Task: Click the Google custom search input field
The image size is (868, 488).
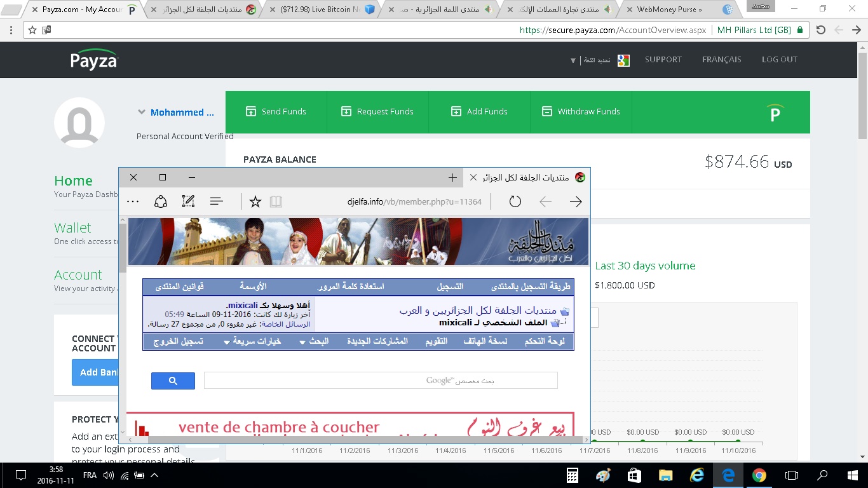Action: point(380,381)
